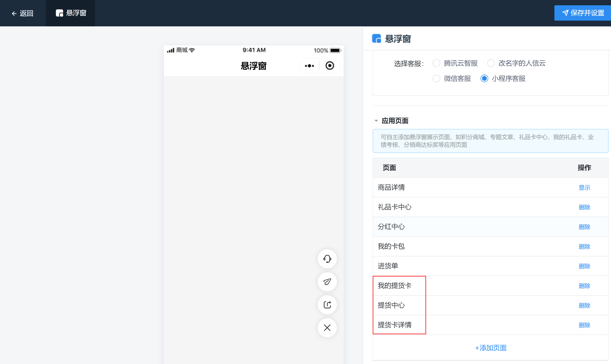The image size is (611, 364).
Task: Delete the 礼品卡中心 page entry
Action: click(584, 207)
